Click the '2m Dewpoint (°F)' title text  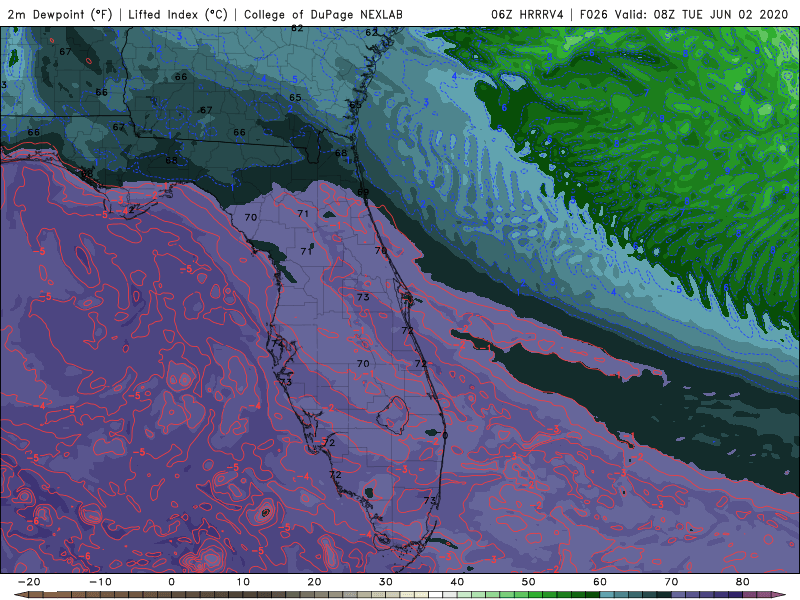[60, 14]
